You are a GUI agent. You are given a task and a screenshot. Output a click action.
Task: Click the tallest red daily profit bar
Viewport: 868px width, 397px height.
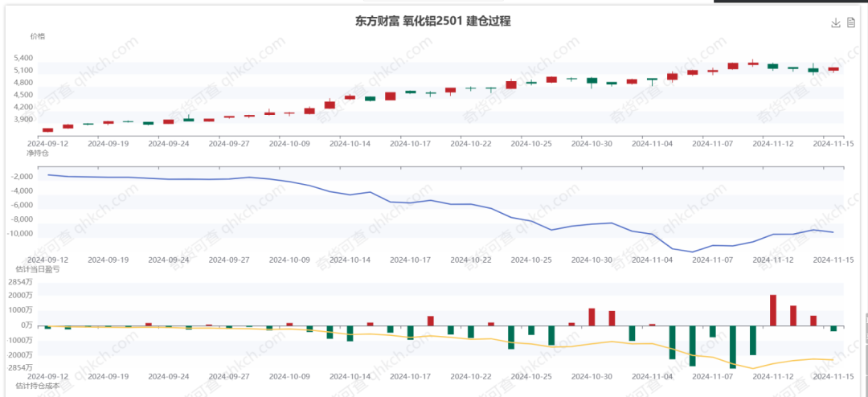(x=773, y=310)
